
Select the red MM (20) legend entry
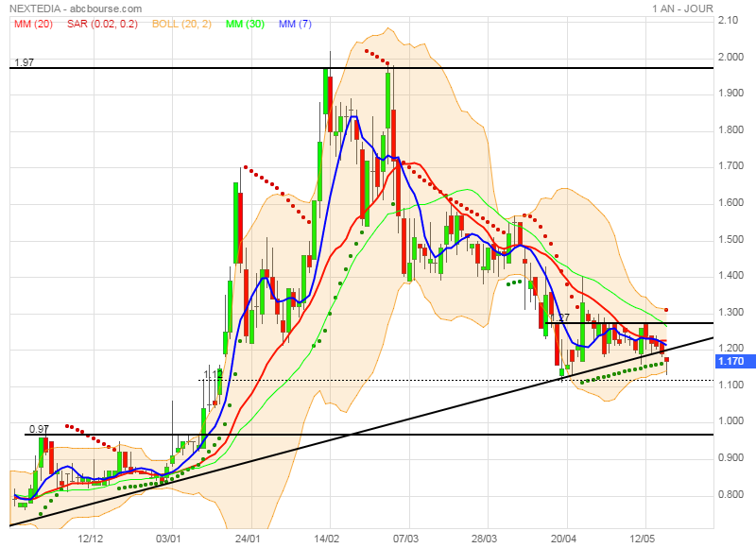coord(33,24)
